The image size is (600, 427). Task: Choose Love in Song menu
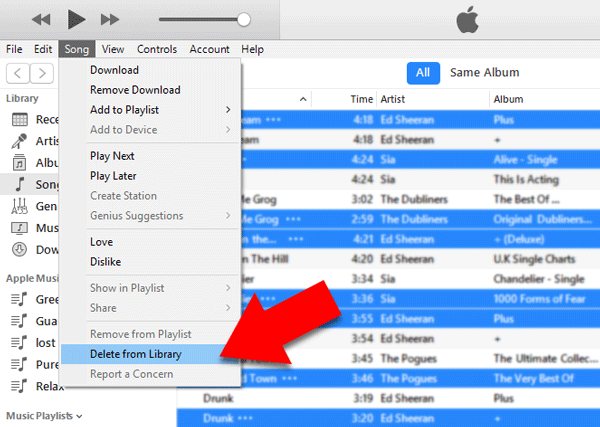coord(150,242)
